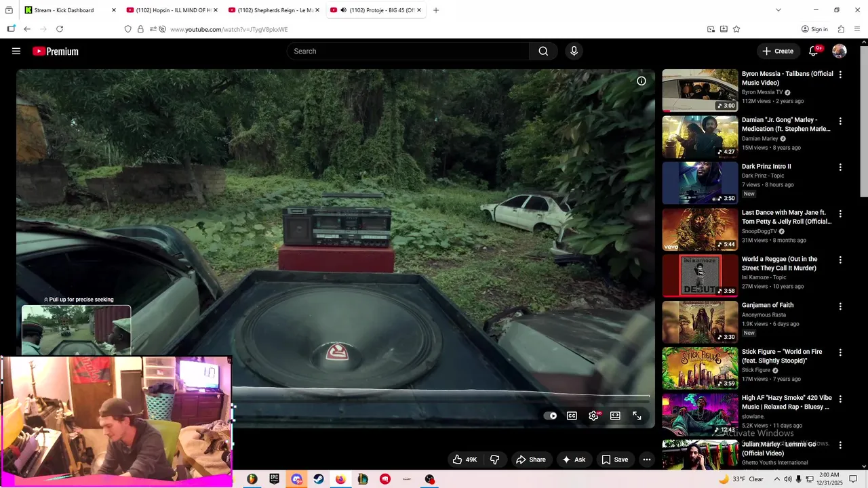Image resolution: width=868 pixels, height=488 pixels.
Task: Switch to Hopsin ILL MIND tab
Action: point(173,10)
